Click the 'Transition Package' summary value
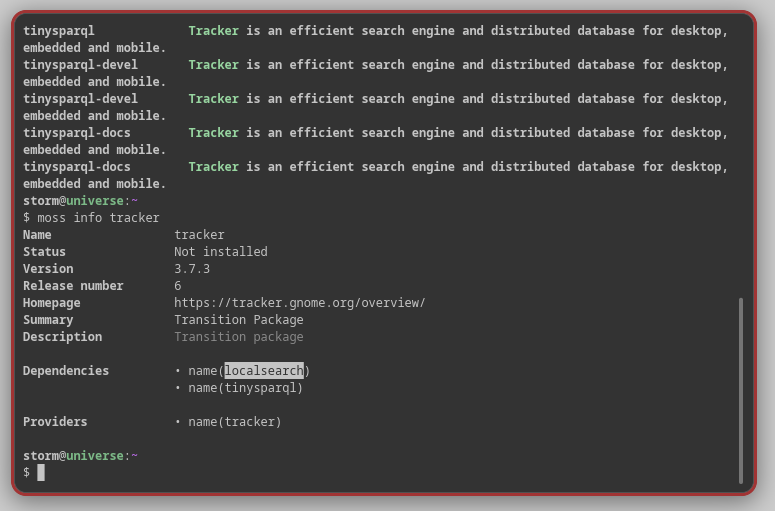775x511 pixels. tap(239, 320)
